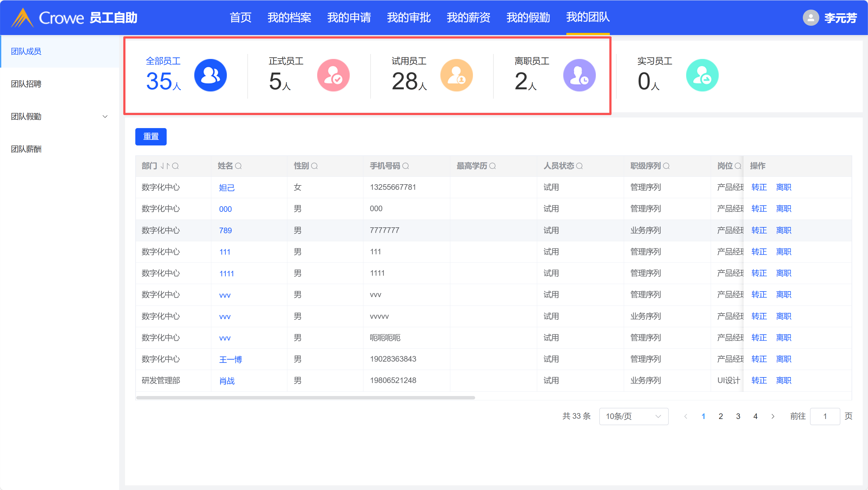Click search icon in 手机号码 column header
The height and width of the screenshot is (490, 868).
406,166
